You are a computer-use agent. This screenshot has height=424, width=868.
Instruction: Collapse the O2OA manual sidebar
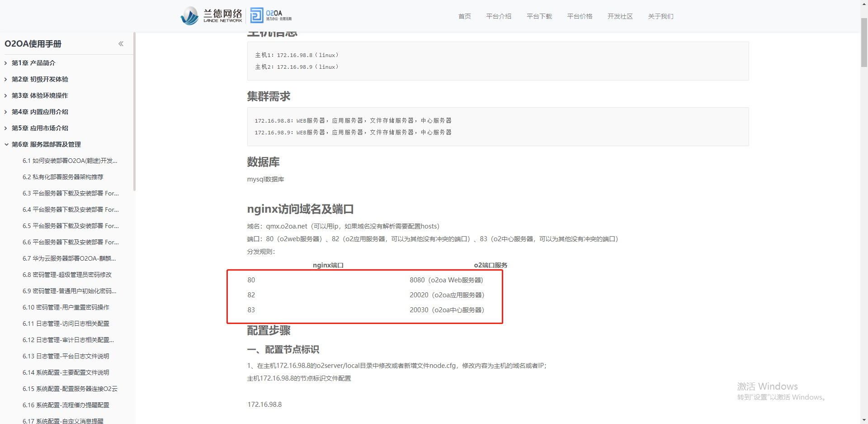tap(121, 44)
